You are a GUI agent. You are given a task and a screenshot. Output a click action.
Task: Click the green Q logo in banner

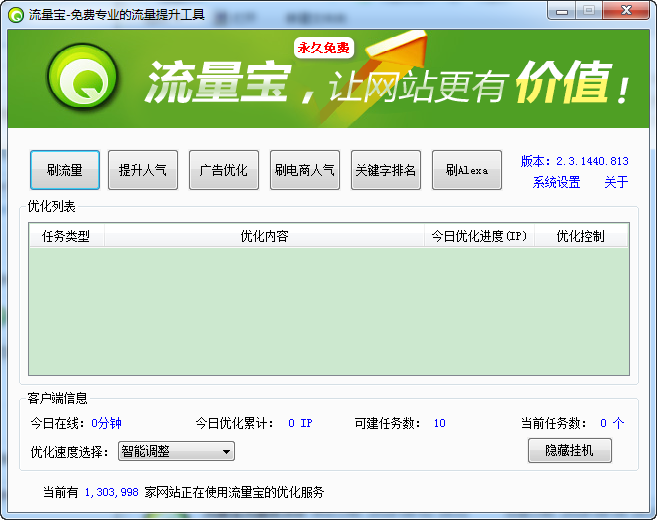82,78
